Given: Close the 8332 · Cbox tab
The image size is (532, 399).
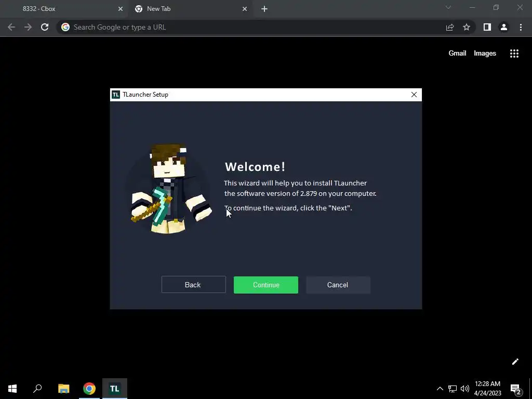Looking at the screenshot, I should [x=121, y=9].
